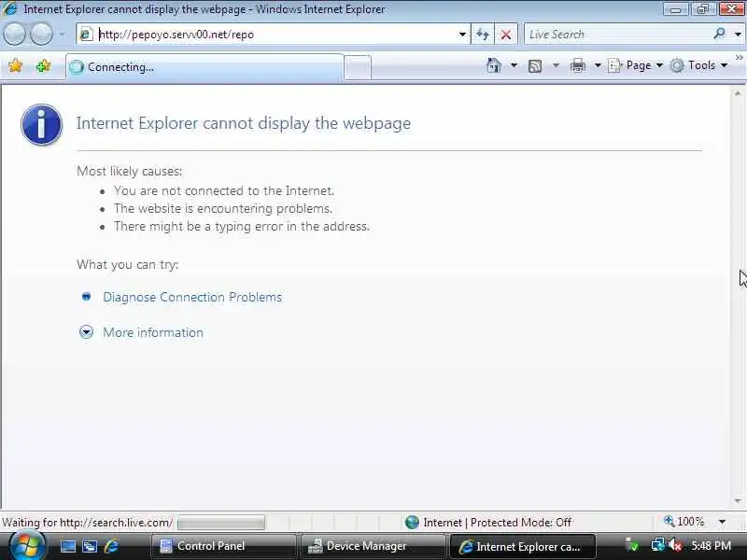Click the RSS Feeds icon
This screenshot has width=747, height=560.
coord(535,65)
